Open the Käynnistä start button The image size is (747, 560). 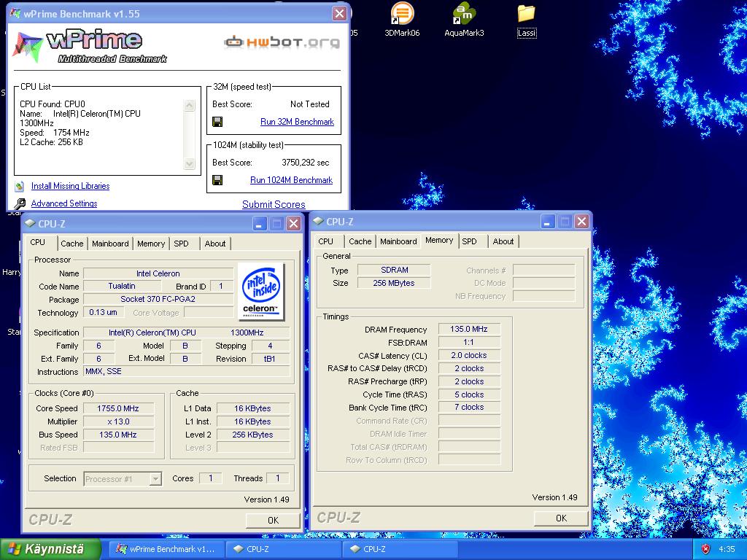[x=50, y=549]
